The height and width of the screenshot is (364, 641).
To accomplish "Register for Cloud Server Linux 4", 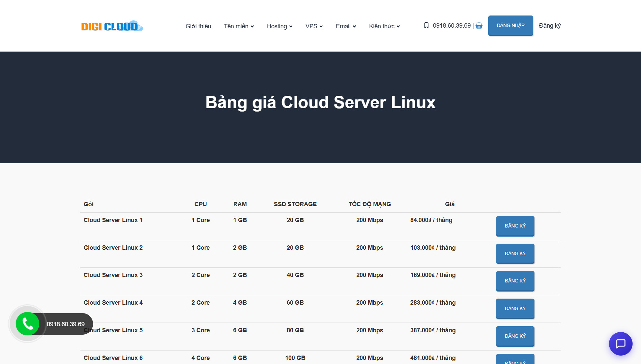I will pyautogui.click(x=515, y=308).
